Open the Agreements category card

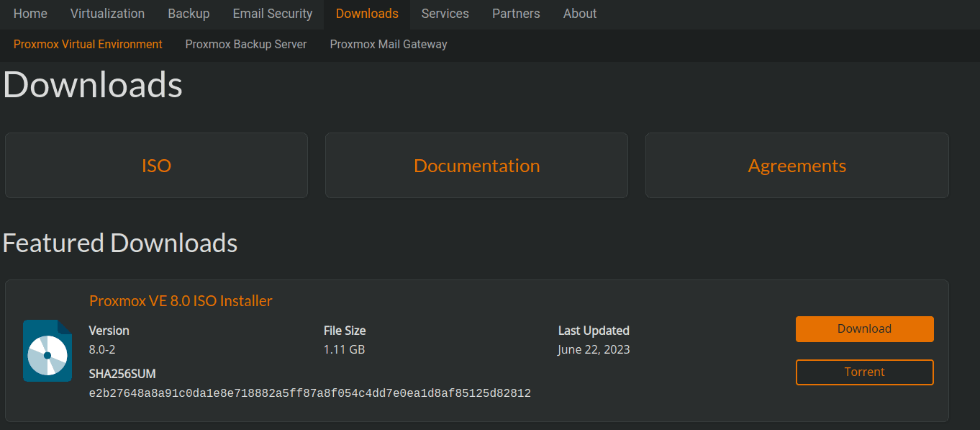pos(797,165)
